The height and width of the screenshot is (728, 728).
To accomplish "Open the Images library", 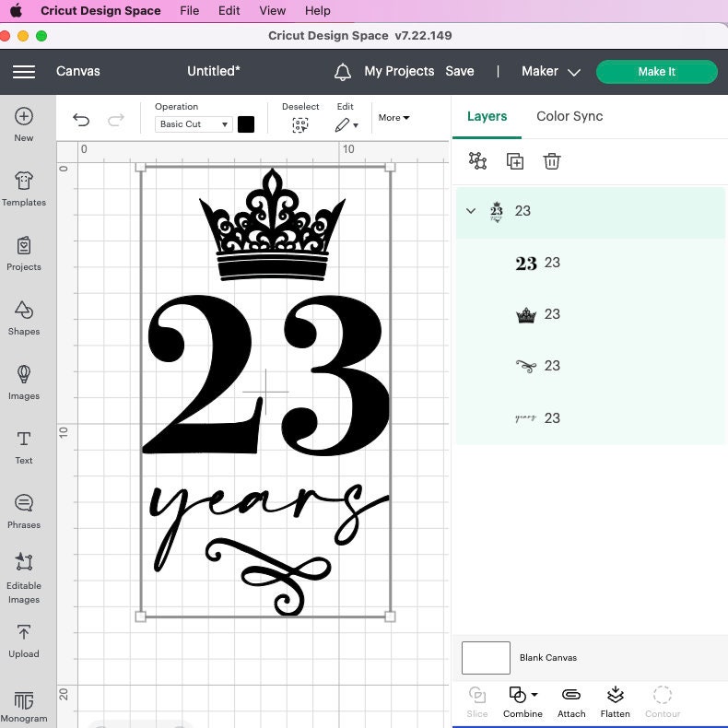I will pyautogui.click(x=24, y=382).
